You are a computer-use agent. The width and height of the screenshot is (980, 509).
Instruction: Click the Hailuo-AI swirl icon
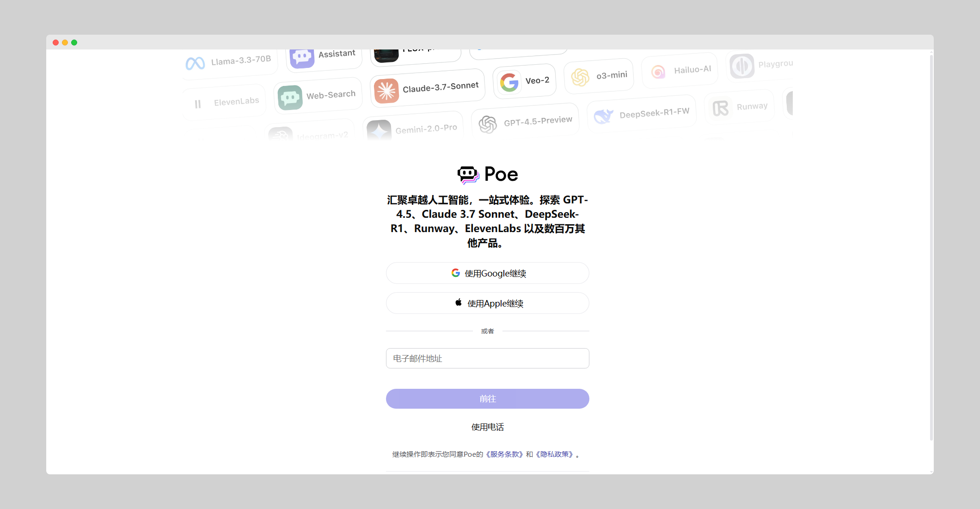(x=658, y=72)
